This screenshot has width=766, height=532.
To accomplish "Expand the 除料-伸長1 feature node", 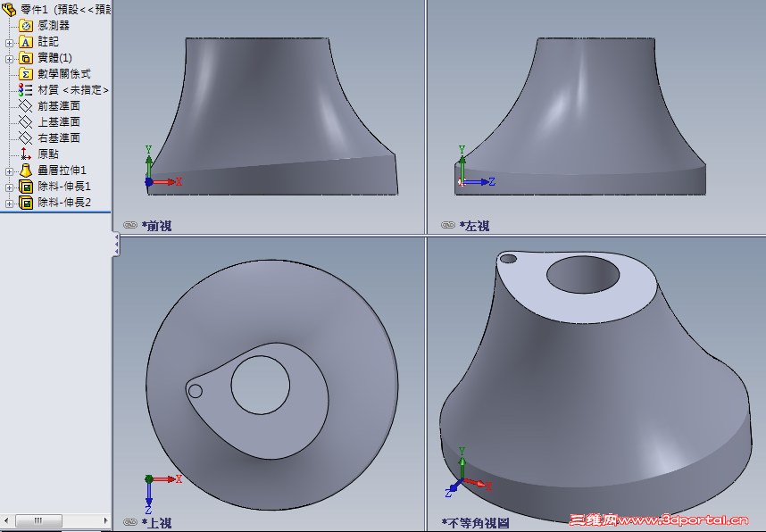I will tap(9, 187).
